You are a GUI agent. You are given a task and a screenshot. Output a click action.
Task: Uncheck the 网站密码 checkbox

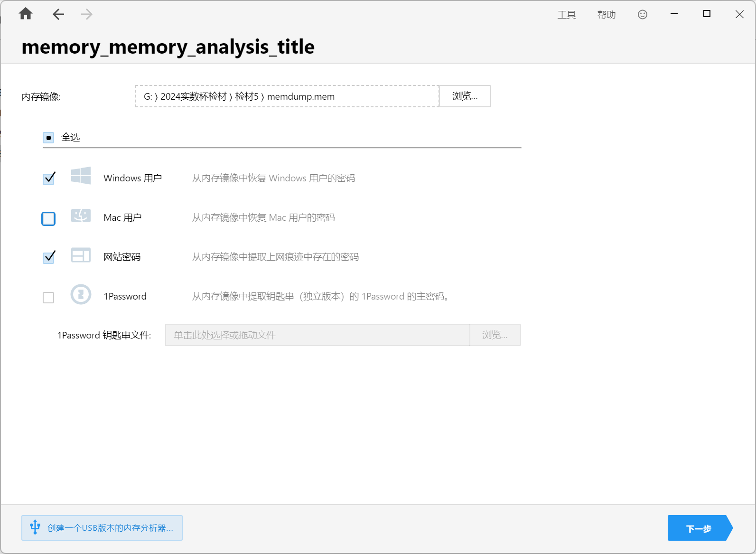pyautogui.click(x=49, y=257)
